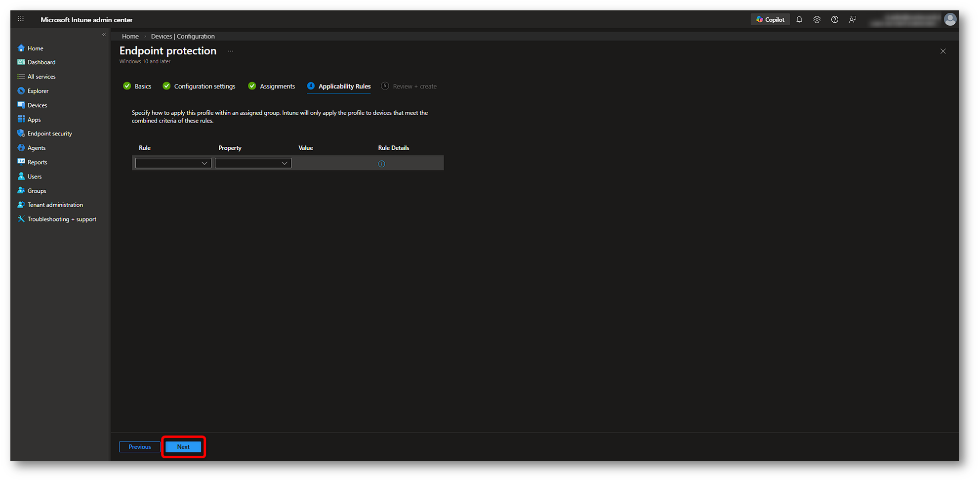Click the Dashboard icon in sidebar
The height and width of the screenshot is (482, 980).
click(x=21, y=62)
